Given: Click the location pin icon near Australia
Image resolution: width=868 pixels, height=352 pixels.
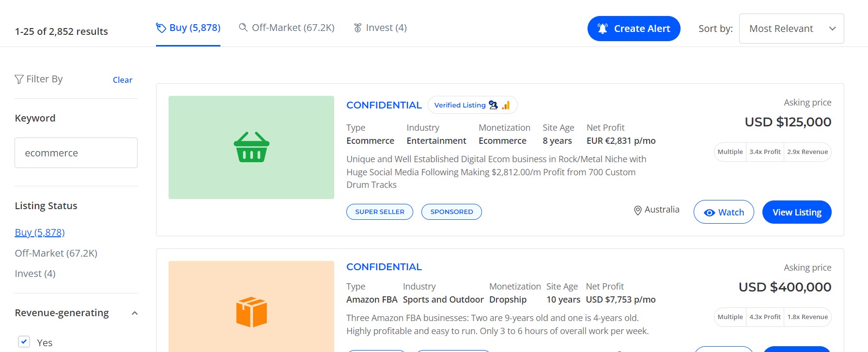Looking at the screenshot, I should click(x=638, y=210).
